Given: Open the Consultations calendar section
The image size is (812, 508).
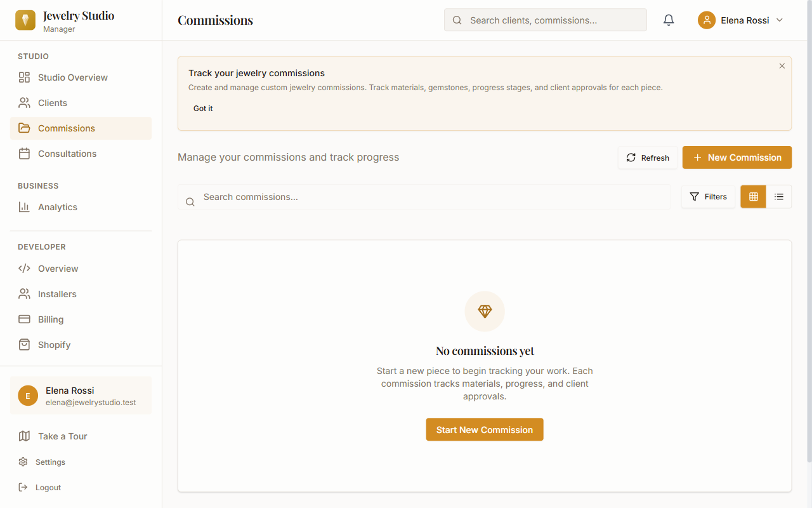Looking at the screenshot, I should [67, 153].
